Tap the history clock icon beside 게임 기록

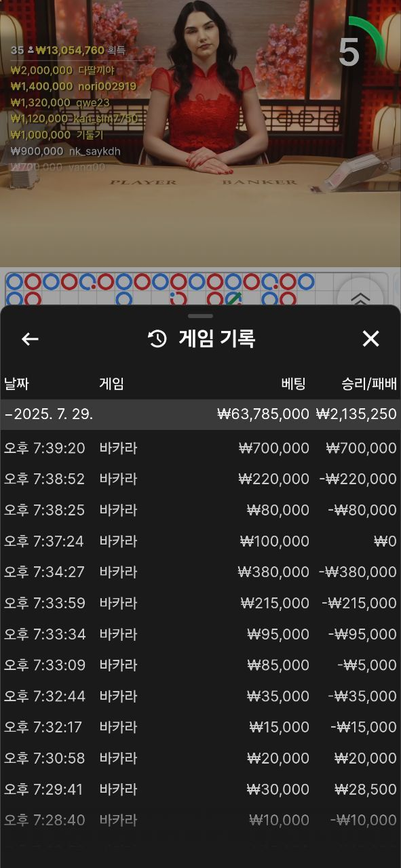tap(157, 339)
